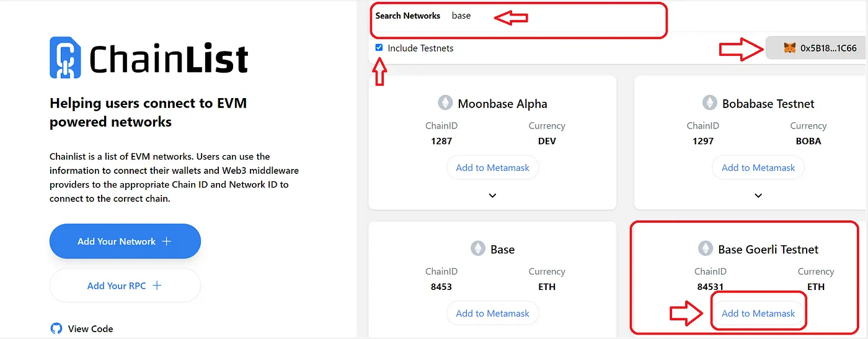The height and width of the screenshot is (339, 868).
Task: Add Bobabase Testnet to Metamask
Action: coord(758,168)
